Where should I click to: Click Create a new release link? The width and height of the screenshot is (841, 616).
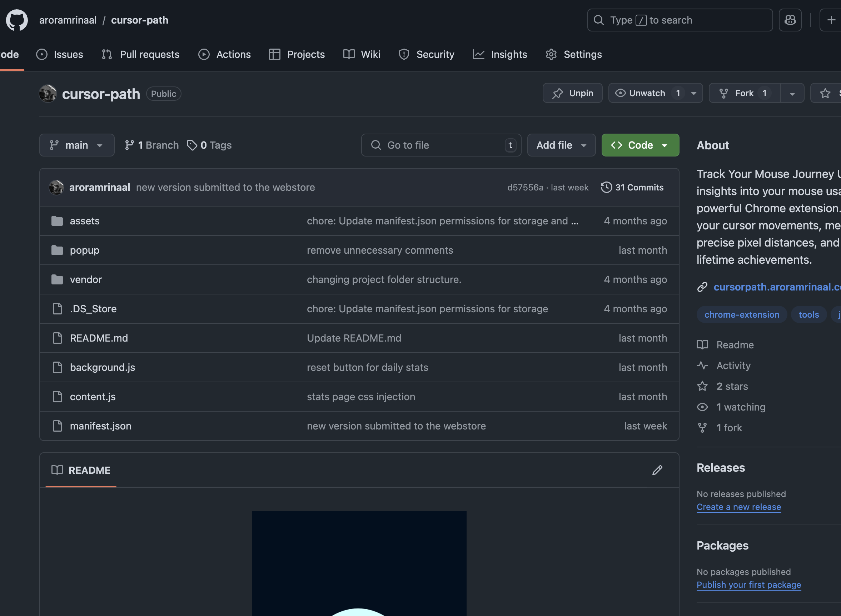tap(739, 507)
